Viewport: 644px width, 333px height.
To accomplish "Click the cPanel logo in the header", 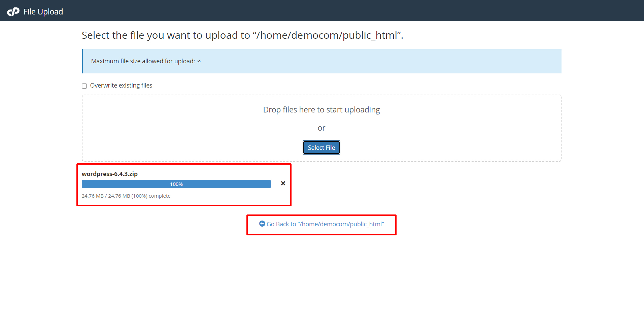I will 13,12.
